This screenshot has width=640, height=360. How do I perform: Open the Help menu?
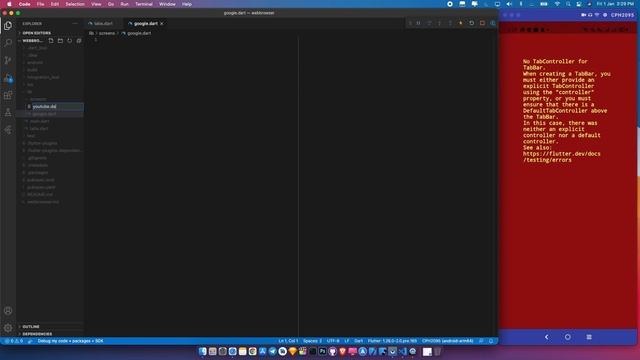[x=187, y=4]
